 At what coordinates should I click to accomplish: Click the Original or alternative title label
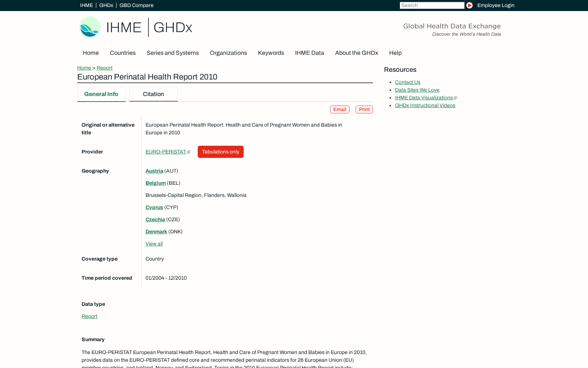pos(108,129)
